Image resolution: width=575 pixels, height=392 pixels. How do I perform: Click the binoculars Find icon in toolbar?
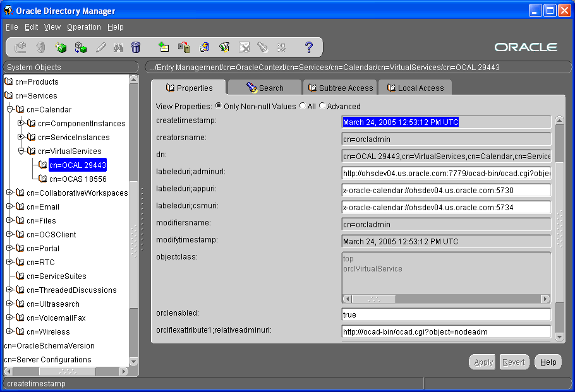[118, 47]
